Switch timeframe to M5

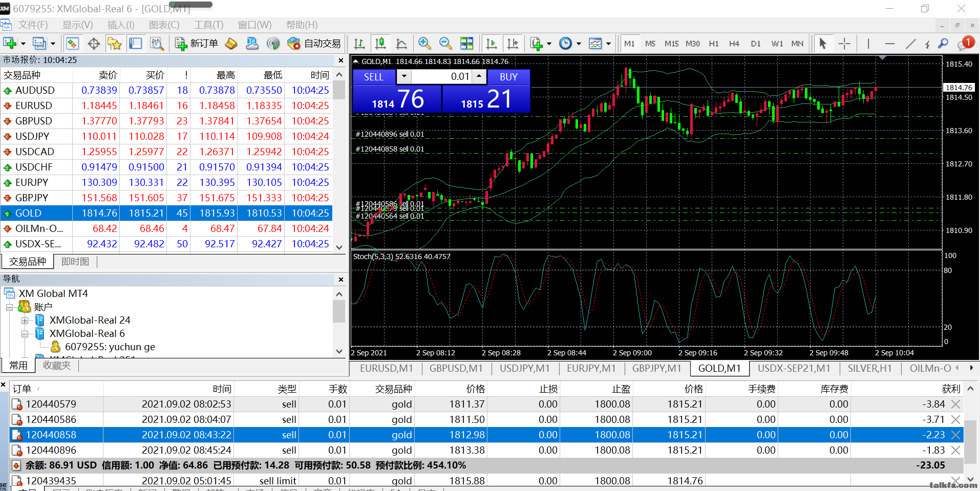[x=650, y=44]
